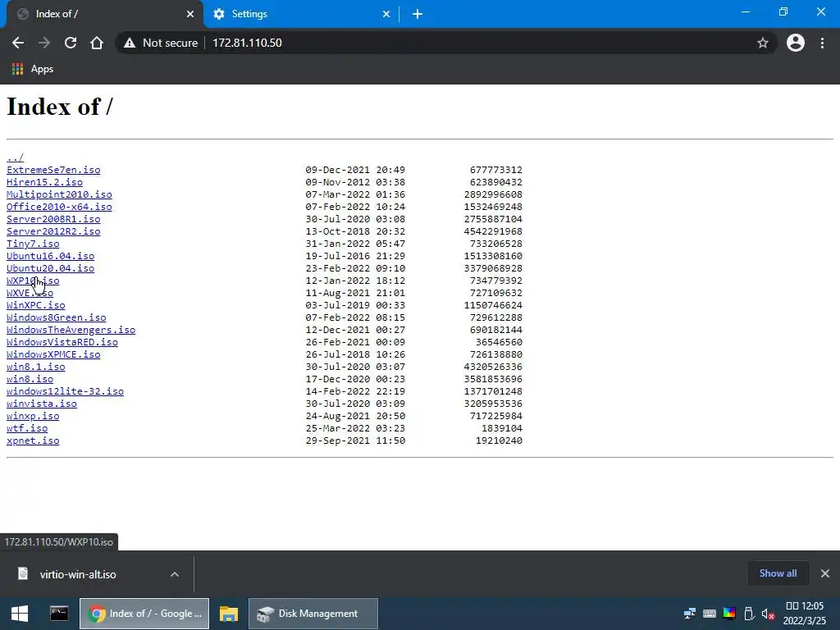Click the network tray icon
This screenshot has width=840, height=630.
click(x=689, y=614)
